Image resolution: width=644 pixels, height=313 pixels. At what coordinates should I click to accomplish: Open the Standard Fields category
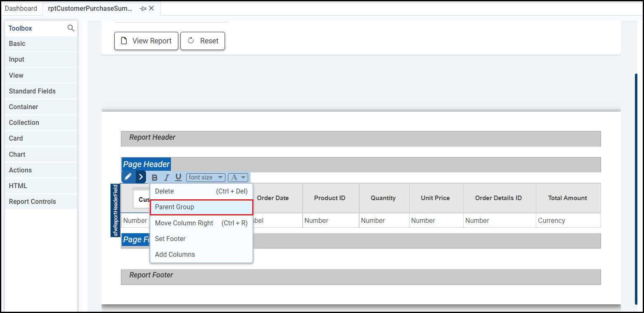[x=41, y=91]
